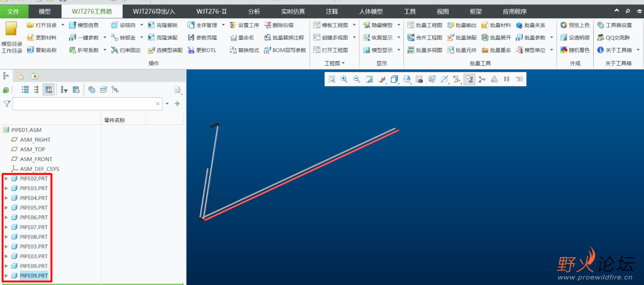644x285 pixels.
Task: Click 随机着色 random color tool
Action: tap(575, 50)
